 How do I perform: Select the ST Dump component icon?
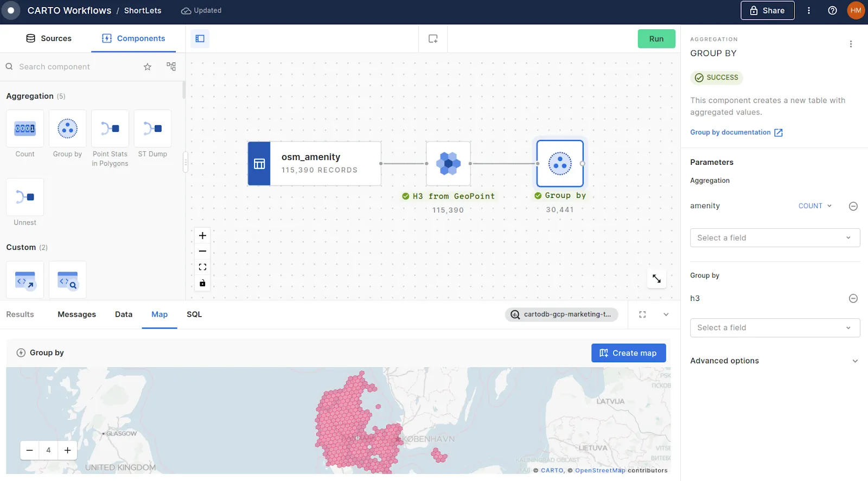point(152,129)
